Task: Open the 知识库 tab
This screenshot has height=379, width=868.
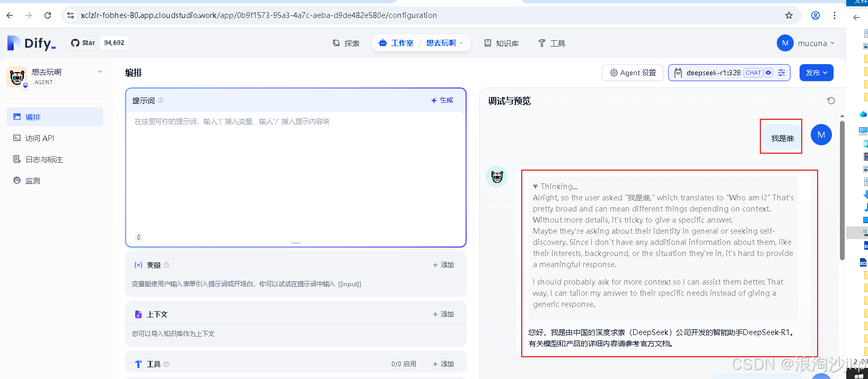Action: click(x=502, y=43)
